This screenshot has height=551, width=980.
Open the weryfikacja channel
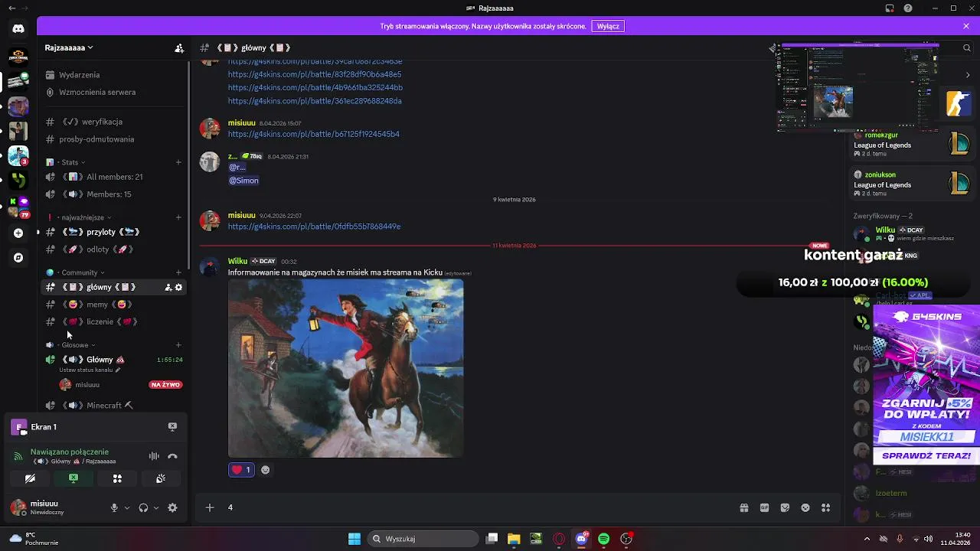(112, 122)
